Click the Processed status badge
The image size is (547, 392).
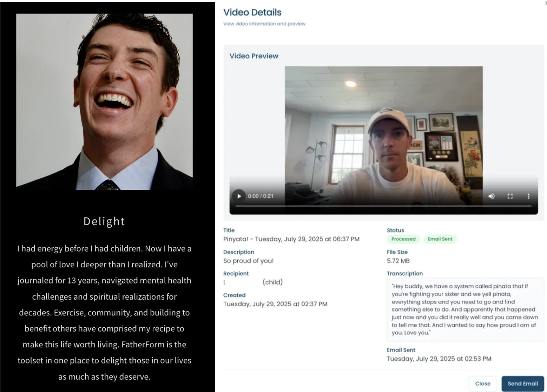point(403,239)
